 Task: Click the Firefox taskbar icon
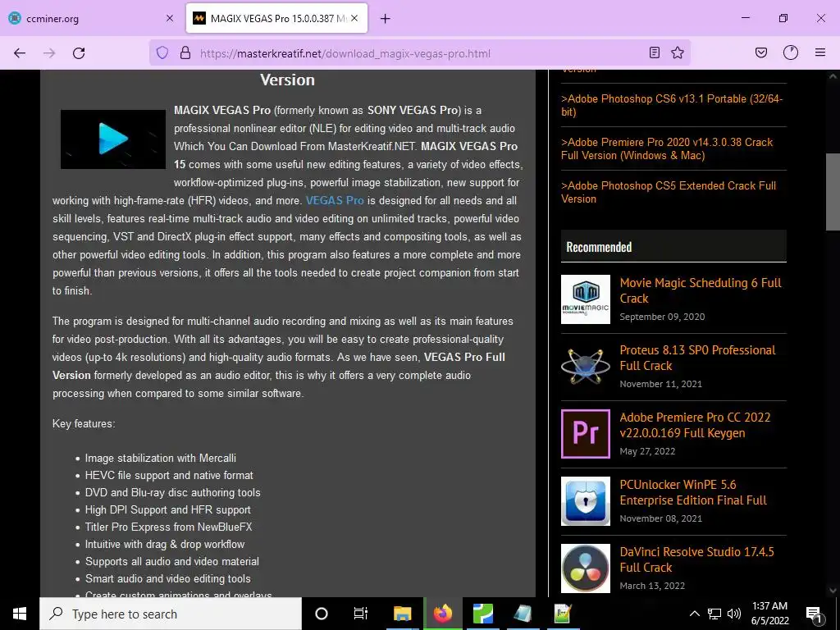point(442,614)
